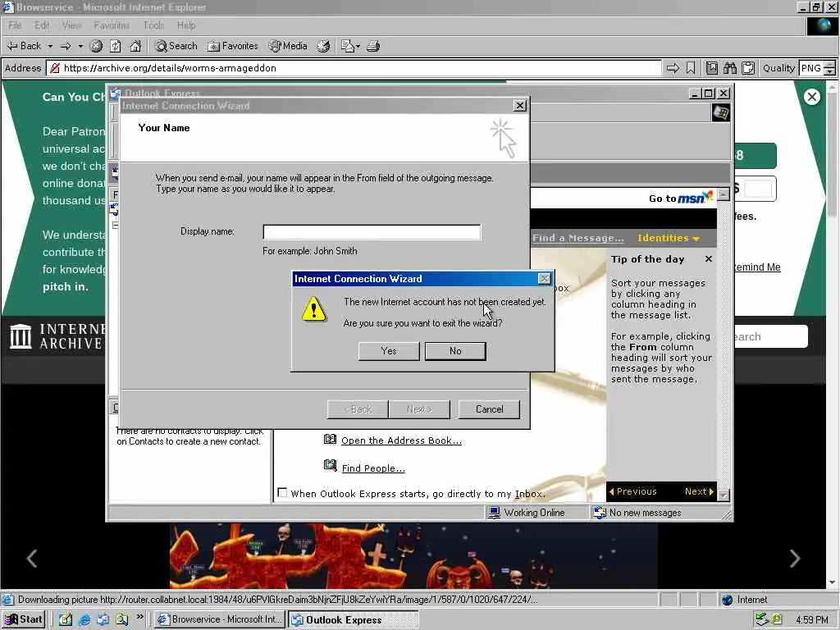This screenshot has height=630, width=840.
Task: Click the Back arrow in Internet Explorer toolbar
Action: (x=24, y=46)
